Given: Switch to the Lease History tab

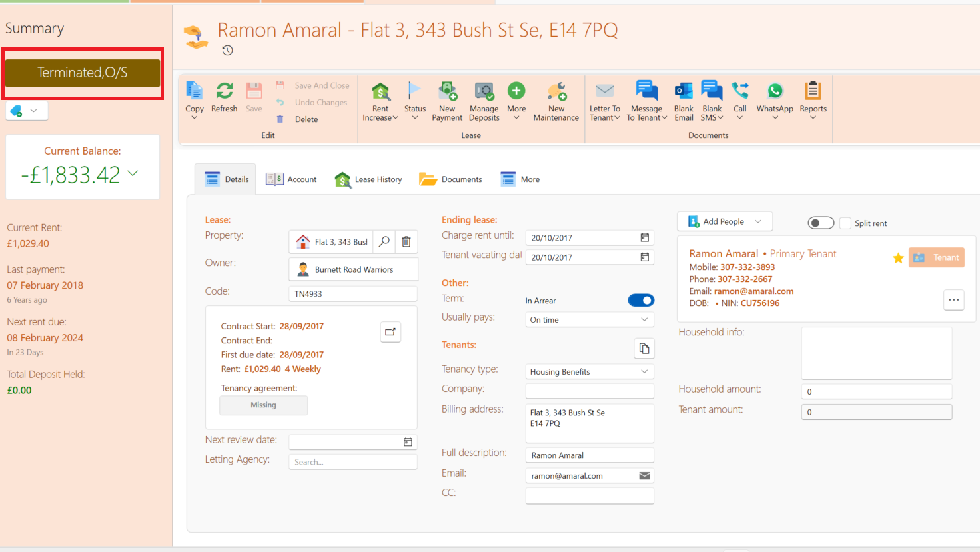Looking at the screenshot, I should click(x=368, y=179).
